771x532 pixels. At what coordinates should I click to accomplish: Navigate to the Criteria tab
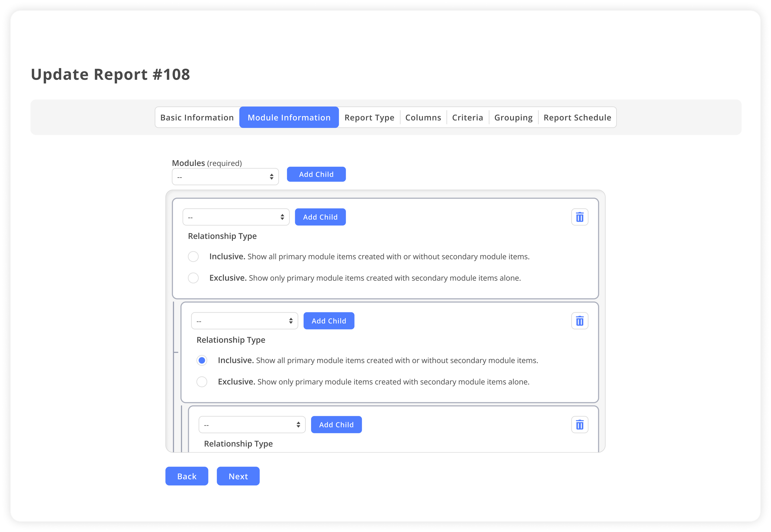[467, 117]
